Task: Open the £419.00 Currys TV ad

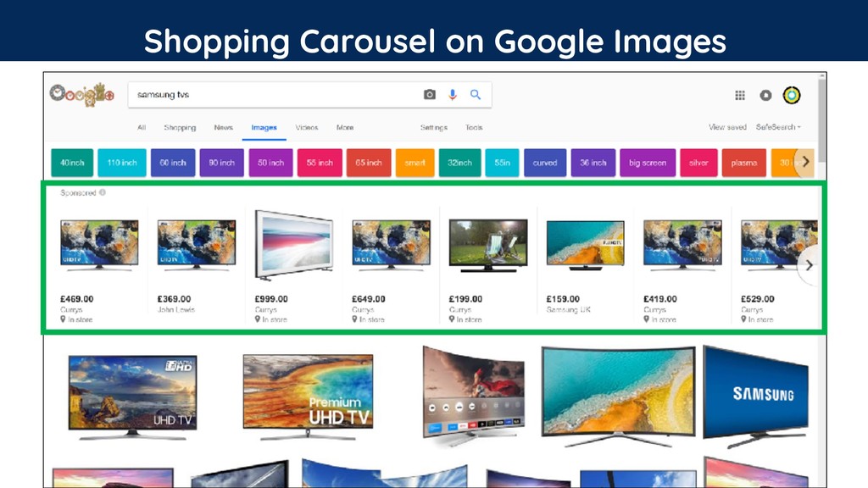Action: (x=682, y=265)
